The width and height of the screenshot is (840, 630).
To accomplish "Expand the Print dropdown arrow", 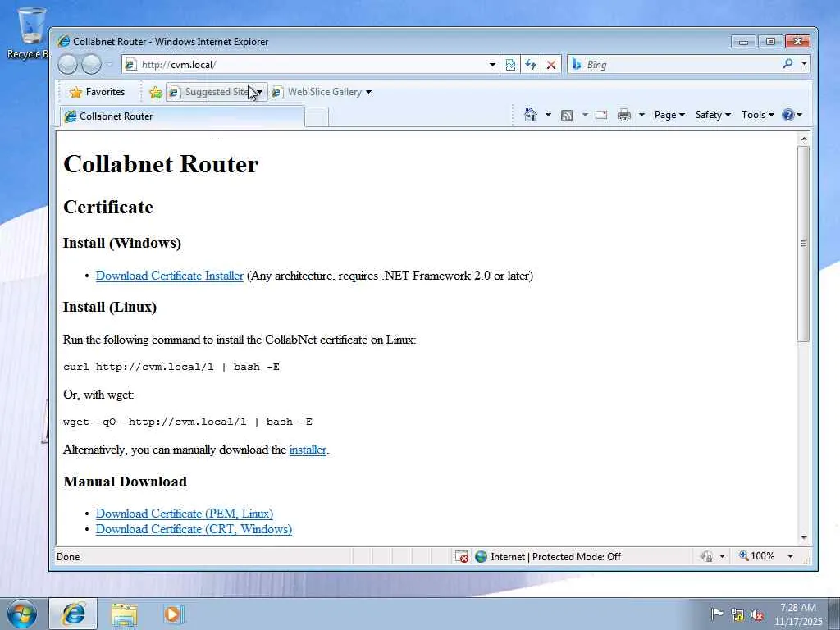I will coord(641,115).
